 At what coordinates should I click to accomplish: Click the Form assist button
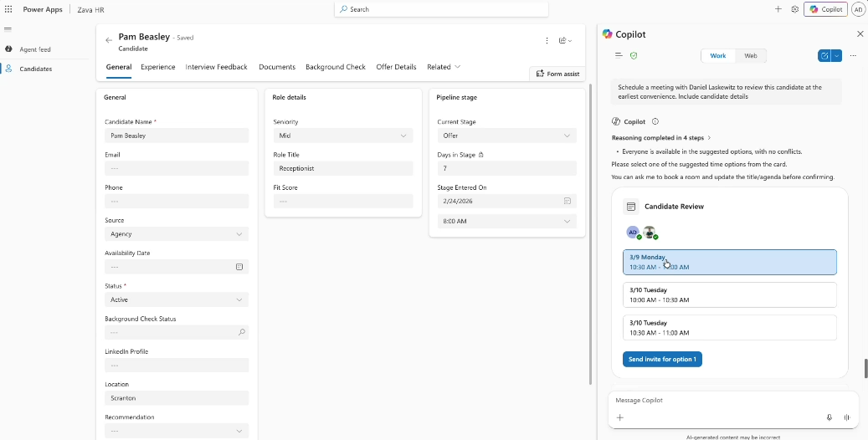click(x=557, y=74)
